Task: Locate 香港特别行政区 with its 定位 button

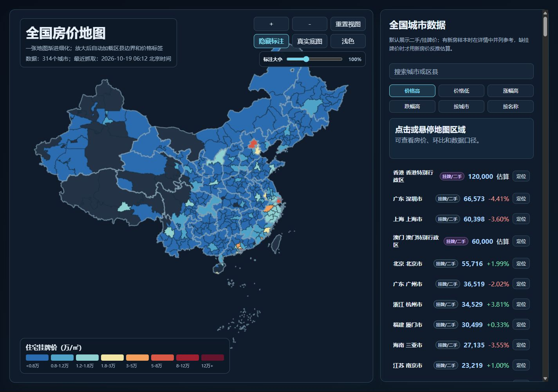Action: coord(521,176)
